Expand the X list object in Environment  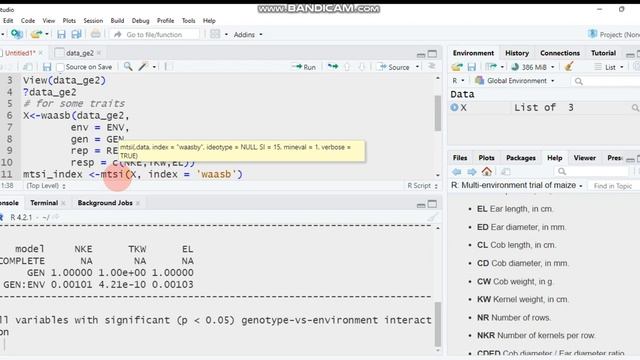pos(454,108)
